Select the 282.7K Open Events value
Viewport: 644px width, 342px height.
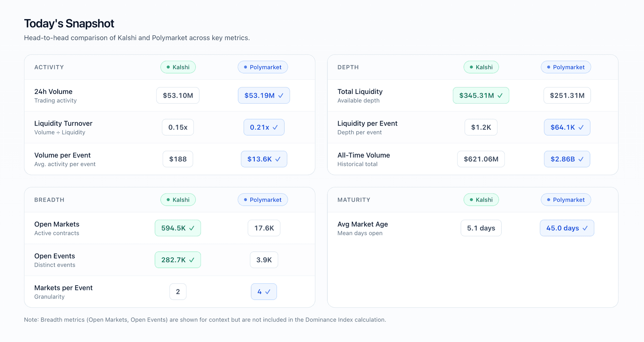click(x=174, y=260)
